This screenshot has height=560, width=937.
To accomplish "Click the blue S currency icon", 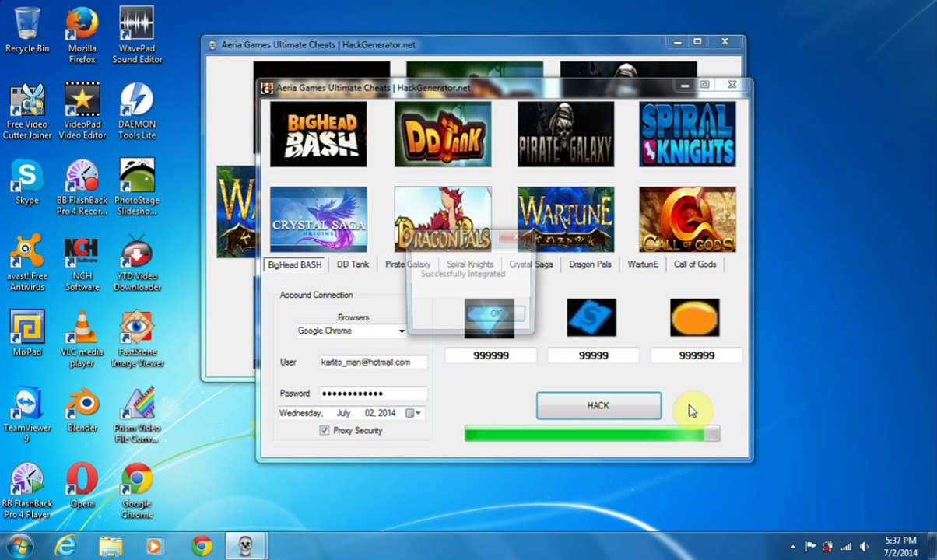I will coord(591,317).
